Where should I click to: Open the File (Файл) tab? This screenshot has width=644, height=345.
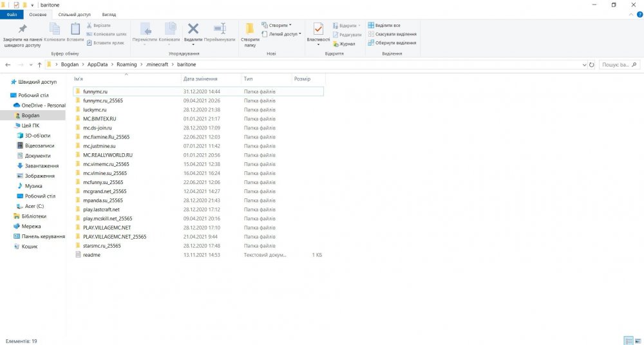12,14
